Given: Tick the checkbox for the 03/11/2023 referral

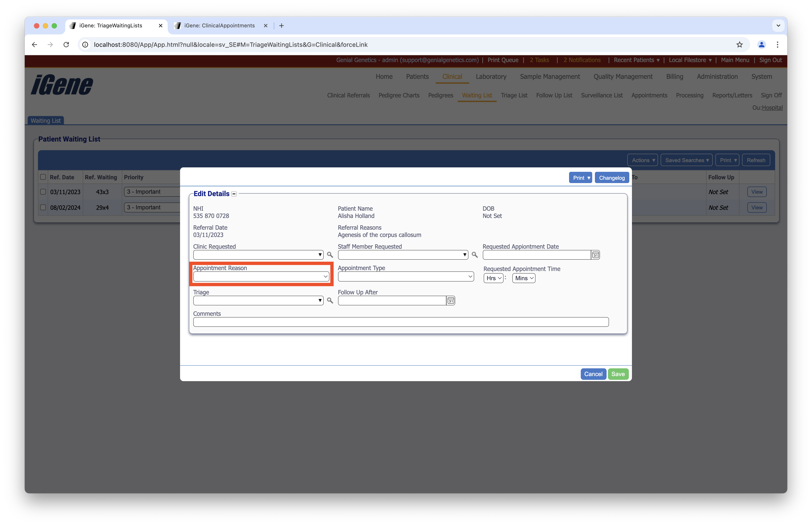Looking at the screenshot, I should 43,191.
